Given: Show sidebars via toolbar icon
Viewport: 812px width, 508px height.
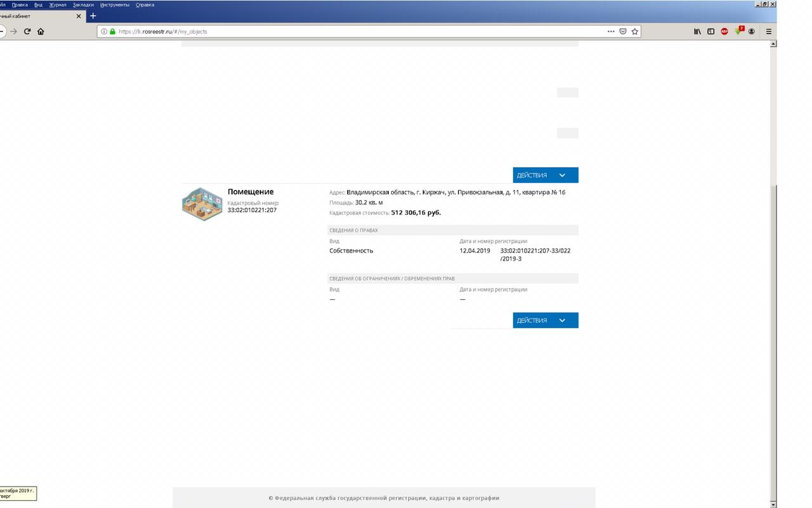Looking at the screenshot, I should point(710,31).
